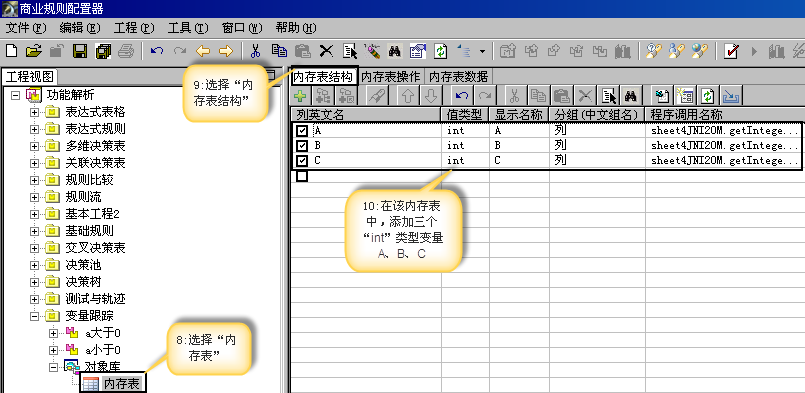
Task: Select the 工程视图 tab
Action: (30, 77)
